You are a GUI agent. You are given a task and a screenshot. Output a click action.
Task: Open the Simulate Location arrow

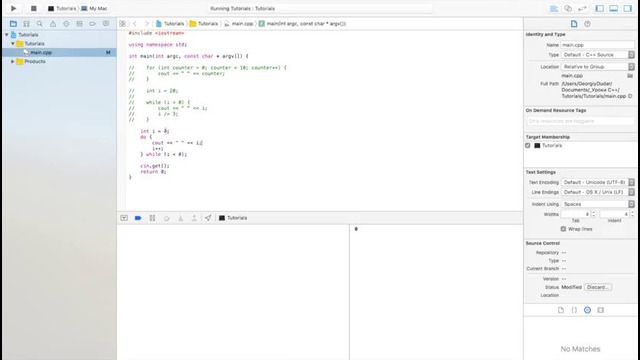(x=208, y=218)
